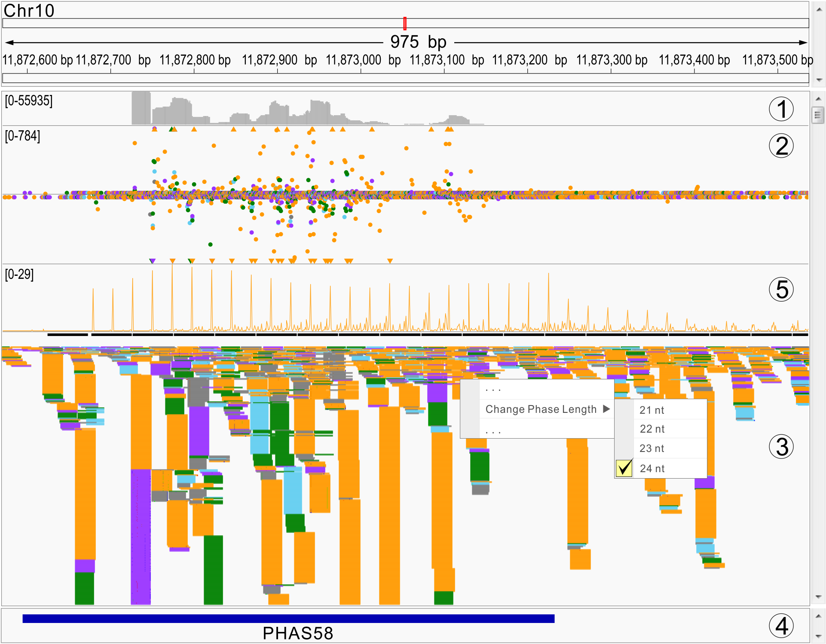
Task: Click the [0-784] data range label
Action: [22, 136]
